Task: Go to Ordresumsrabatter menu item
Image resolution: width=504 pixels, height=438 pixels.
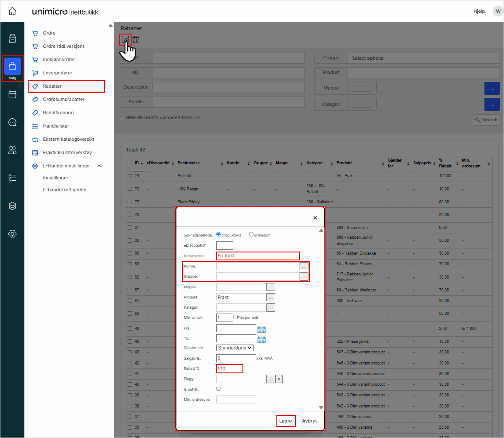Action: pos(63,99)
